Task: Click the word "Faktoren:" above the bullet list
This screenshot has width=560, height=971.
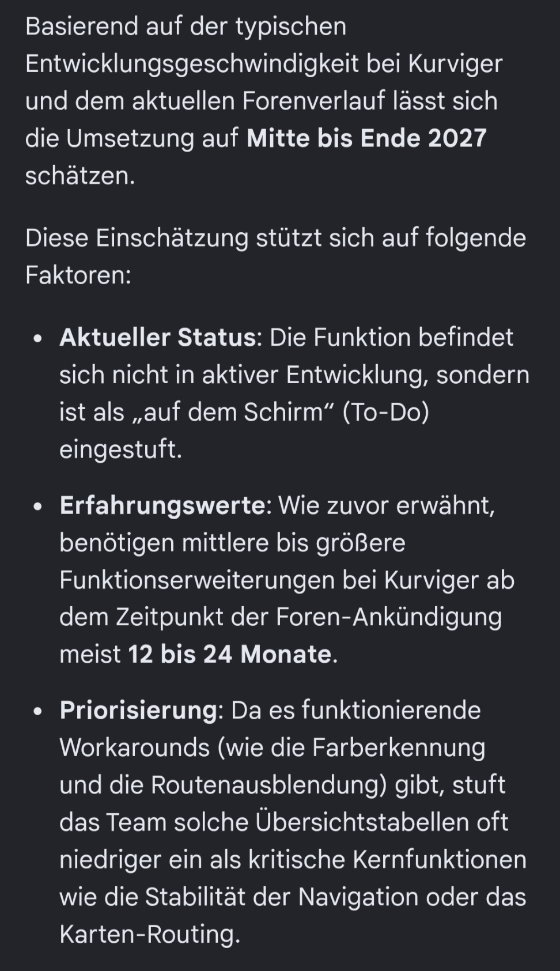Action: (x=78, y=275)
